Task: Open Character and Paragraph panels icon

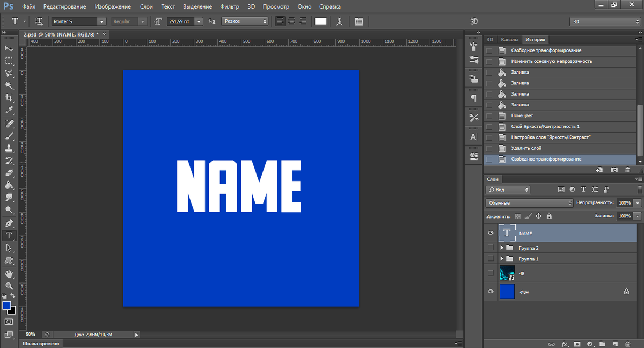Action: pos(359,21)
